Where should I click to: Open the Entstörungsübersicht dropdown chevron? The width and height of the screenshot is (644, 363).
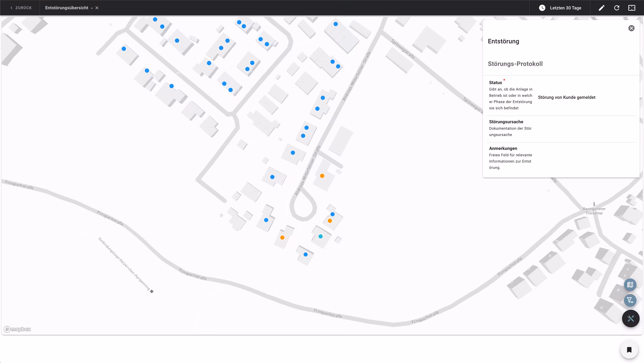[x=92, y=8]
